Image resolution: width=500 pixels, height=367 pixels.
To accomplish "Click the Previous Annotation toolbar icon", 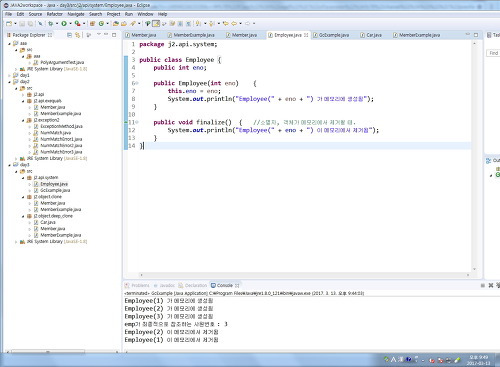I will tap(211, 24).
